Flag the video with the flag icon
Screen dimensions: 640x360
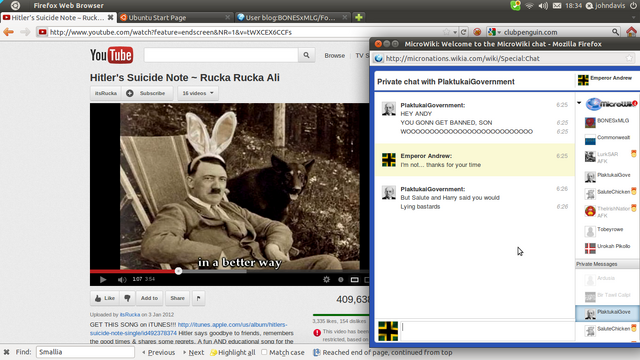pos(199,298)
